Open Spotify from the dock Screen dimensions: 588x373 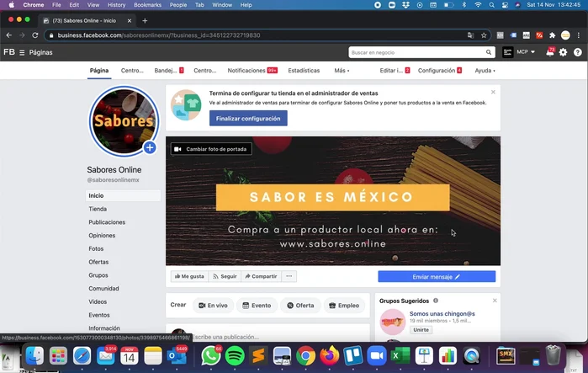235,355
